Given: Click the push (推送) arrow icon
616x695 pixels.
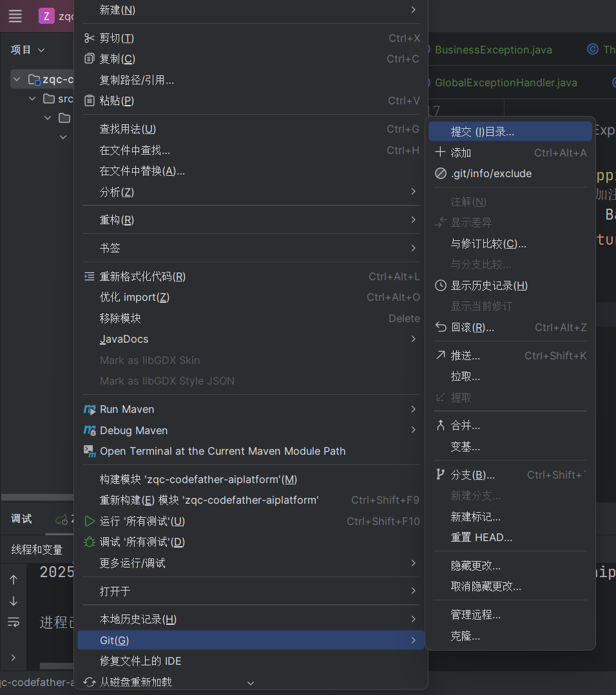Looking at the screenshot, I should 439,355.
